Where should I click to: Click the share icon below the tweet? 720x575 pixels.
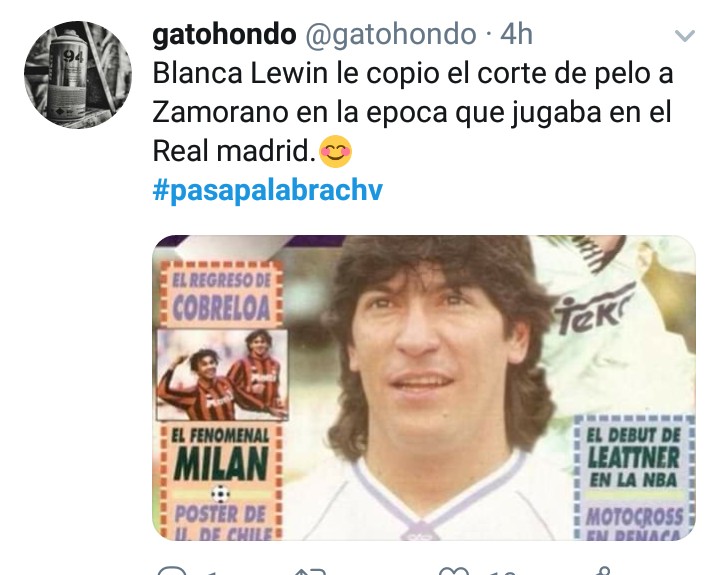coord(605,571)
